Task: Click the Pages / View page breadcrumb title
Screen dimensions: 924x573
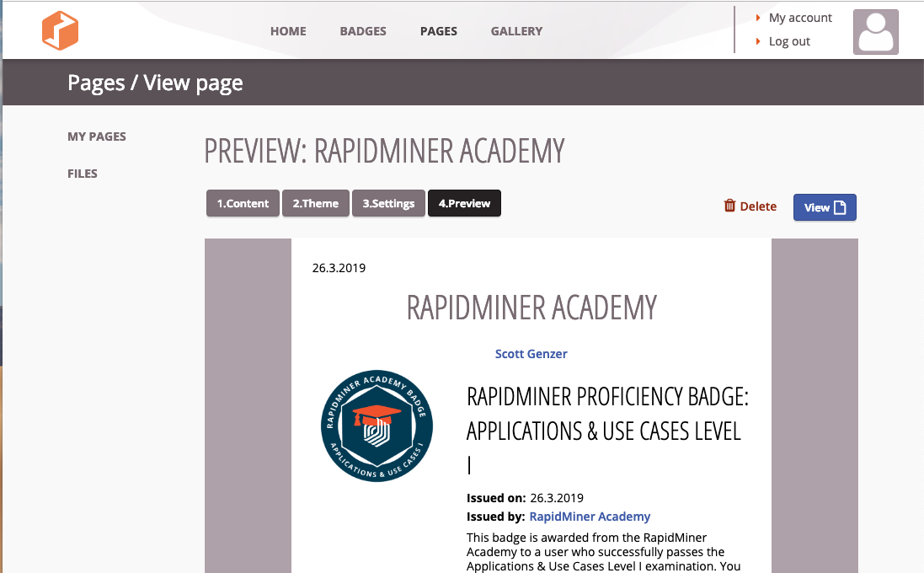Action: click(x=155, y=83)
